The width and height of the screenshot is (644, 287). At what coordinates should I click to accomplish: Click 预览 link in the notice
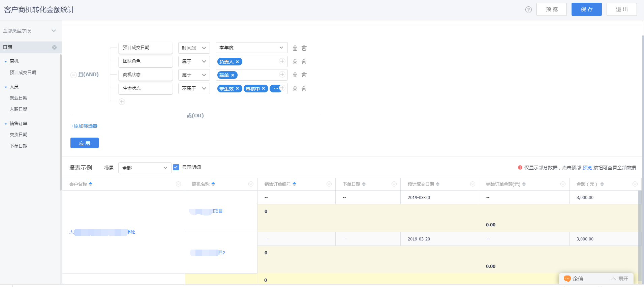coord(587,168)
